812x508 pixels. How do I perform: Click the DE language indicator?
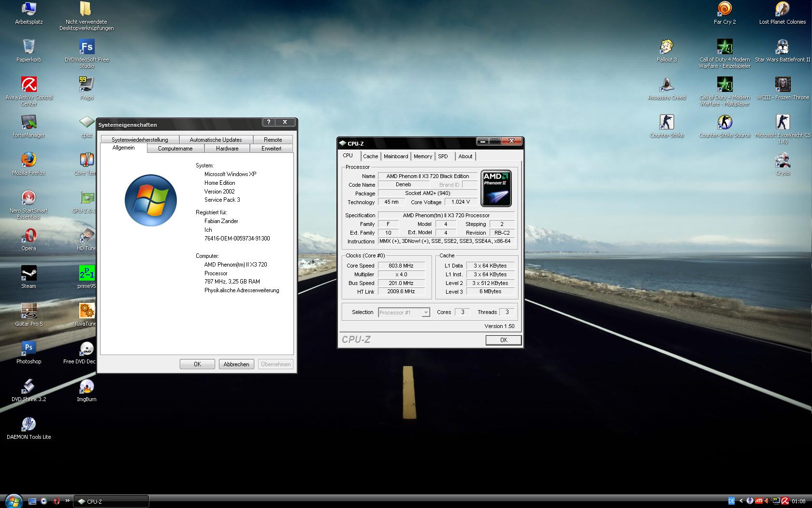pos(731,501)
